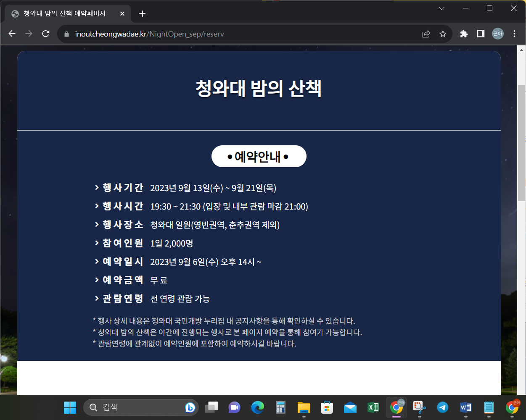
Task: Reload the reservation page
Action: [45, 34]
